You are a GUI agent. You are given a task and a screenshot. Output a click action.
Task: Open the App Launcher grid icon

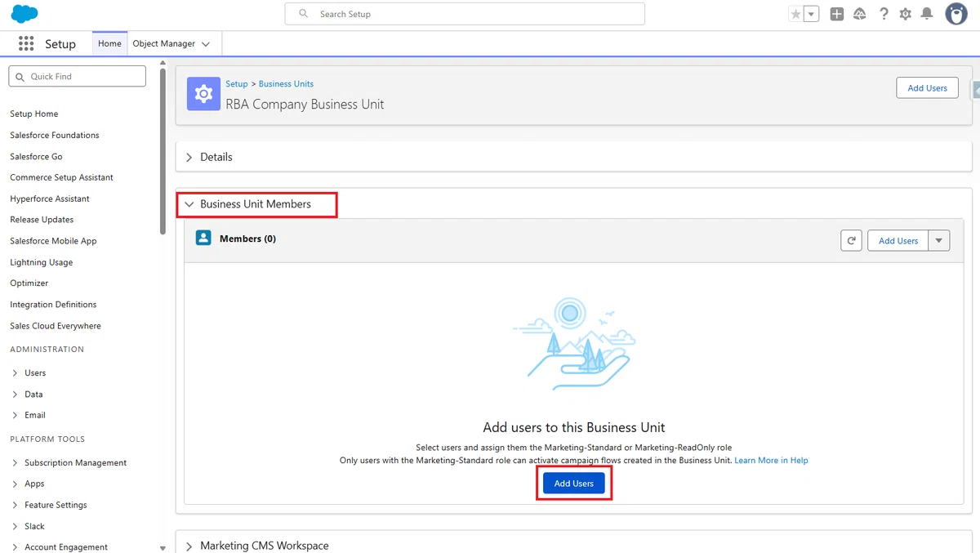pyautogui.click(x=26, y=43)
